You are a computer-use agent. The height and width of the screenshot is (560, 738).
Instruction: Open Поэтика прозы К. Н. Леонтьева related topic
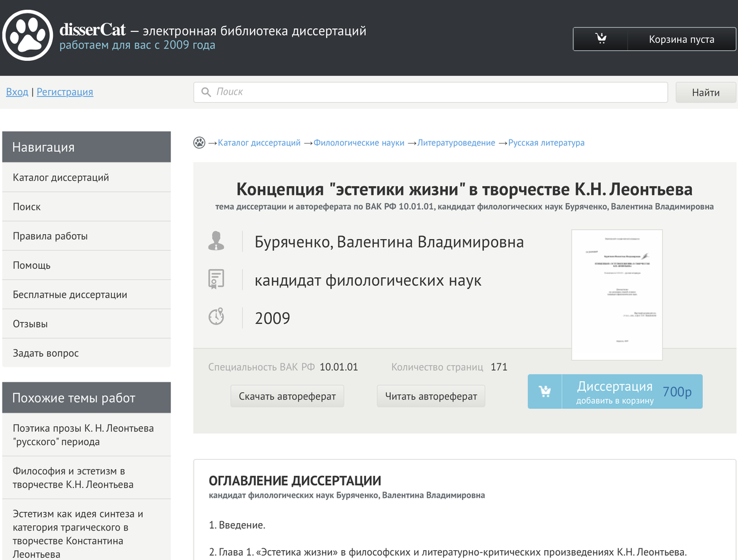[x=87, y=435]
